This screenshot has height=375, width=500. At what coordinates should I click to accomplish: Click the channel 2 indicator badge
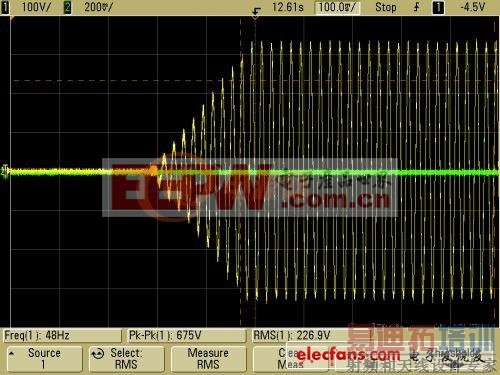[67, 7]
